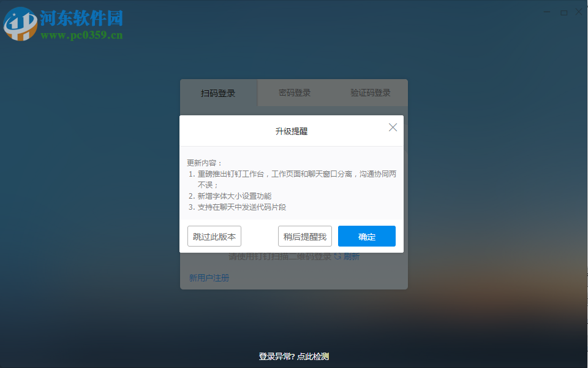
Task: Minimize the DingTalk login window
Action: [547, 12]
